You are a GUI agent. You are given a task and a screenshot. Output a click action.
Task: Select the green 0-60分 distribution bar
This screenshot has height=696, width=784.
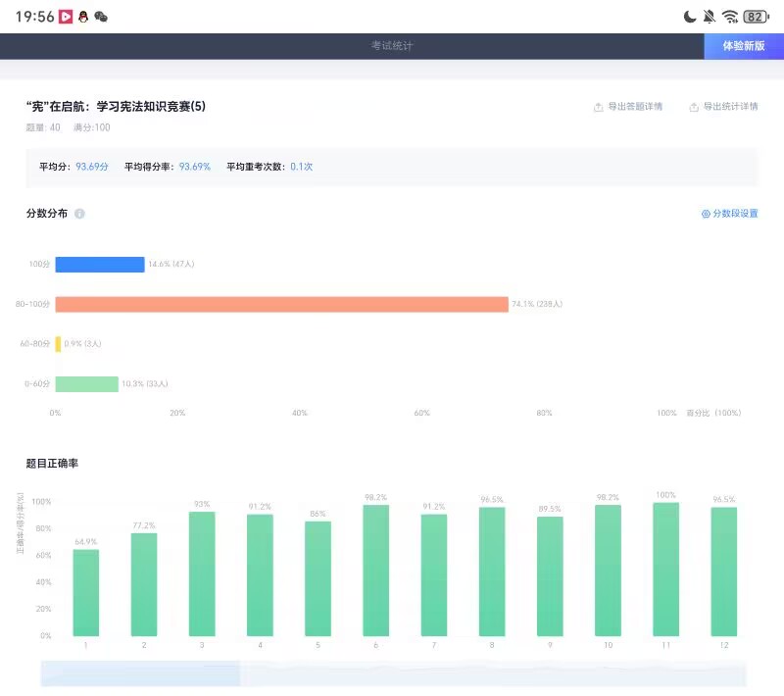coord(86,384)
